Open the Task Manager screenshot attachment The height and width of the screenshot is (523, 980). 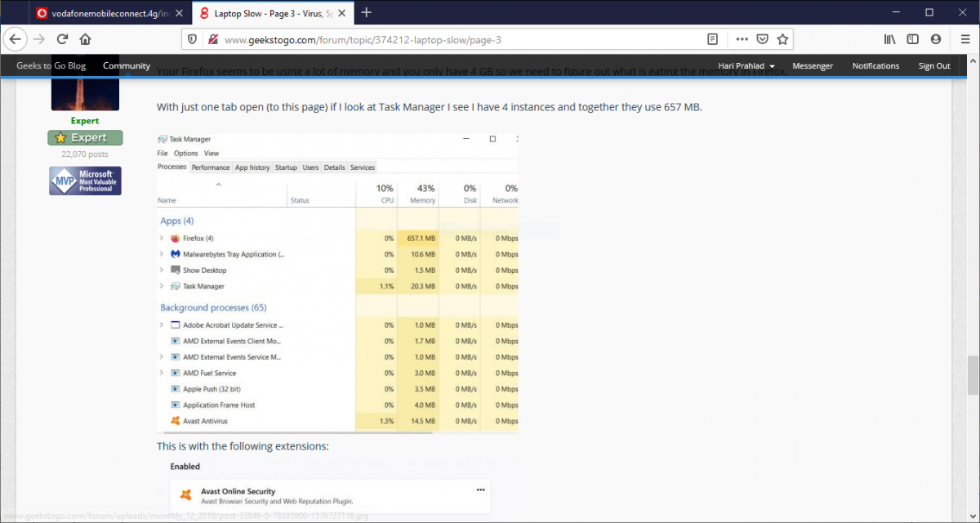click(x=337, y=283)
